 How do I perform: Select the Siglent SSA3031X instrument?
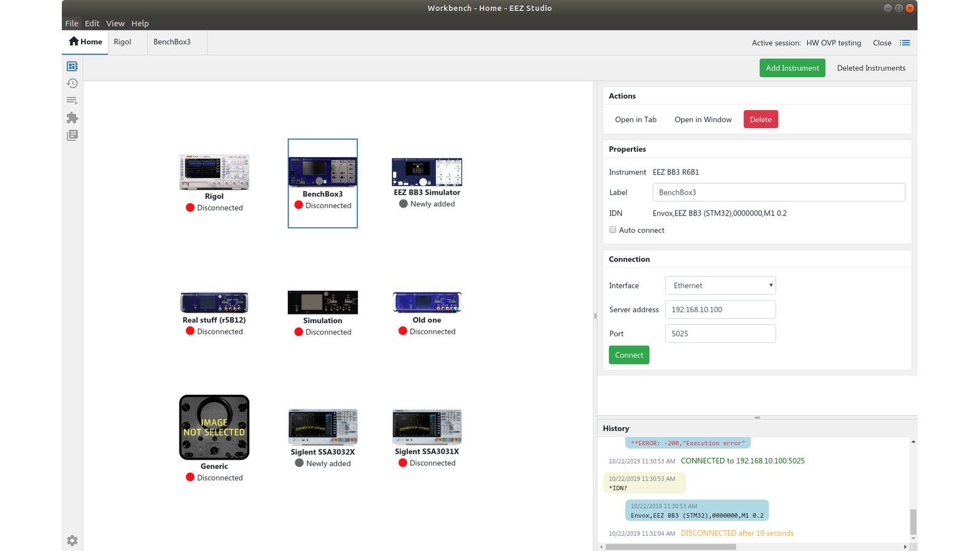click(427, 438)
